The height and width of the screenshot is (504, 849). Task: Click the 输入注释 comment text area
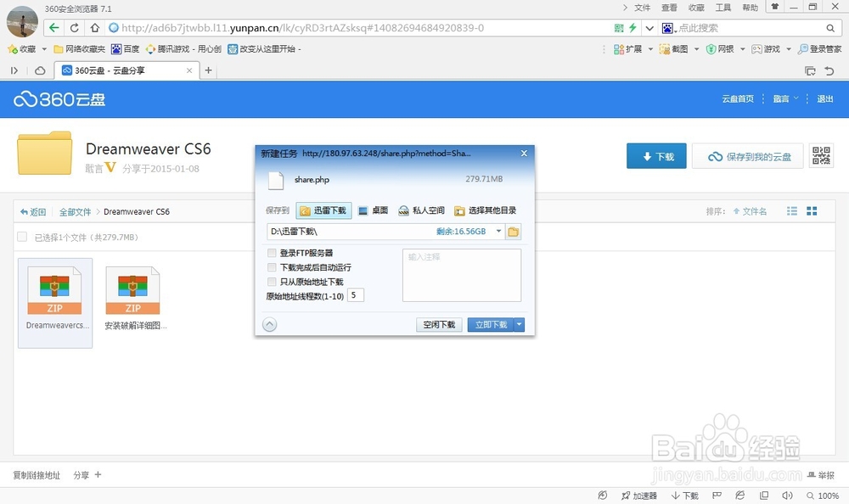pyautogui.click(x=462, y=275)
